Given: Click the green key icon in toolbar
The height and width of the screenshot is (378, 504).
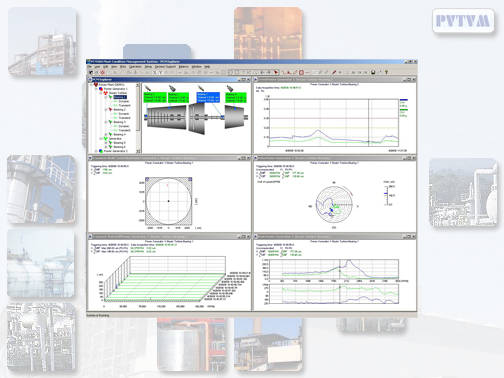Looking at the screenshot, I should 386,72.
